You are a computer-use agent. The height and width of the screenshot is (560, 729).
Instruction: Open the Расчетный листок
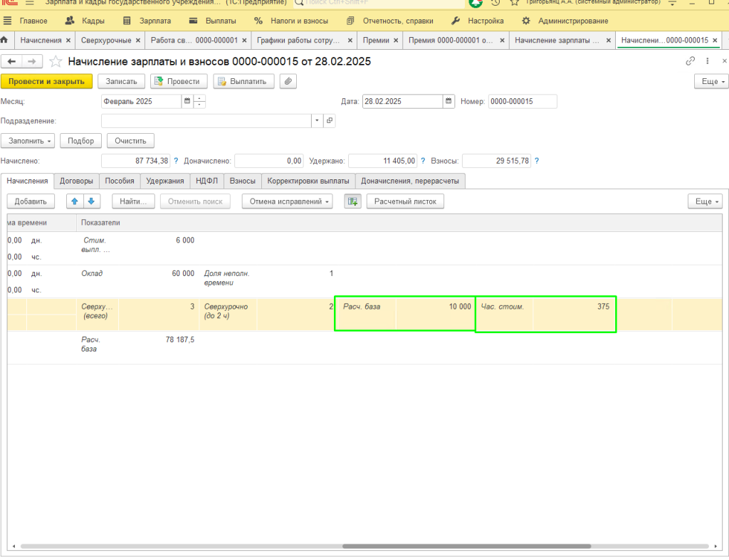pyautogui.click(x=405, y=201)
